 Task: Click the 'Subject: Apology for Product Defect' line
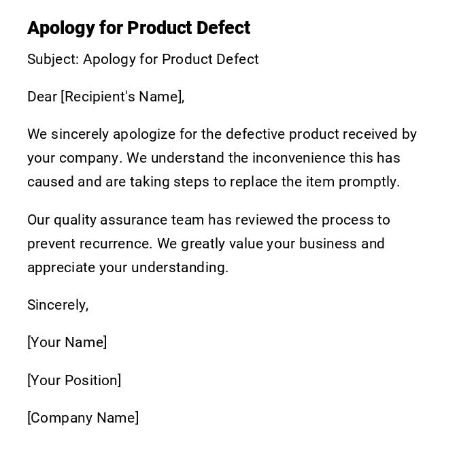click(143, 59)
